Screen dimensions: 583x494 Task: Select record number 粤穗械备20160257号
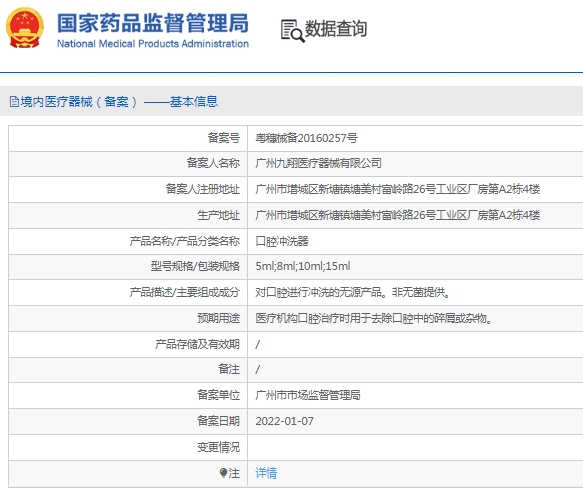click(306, 138)
